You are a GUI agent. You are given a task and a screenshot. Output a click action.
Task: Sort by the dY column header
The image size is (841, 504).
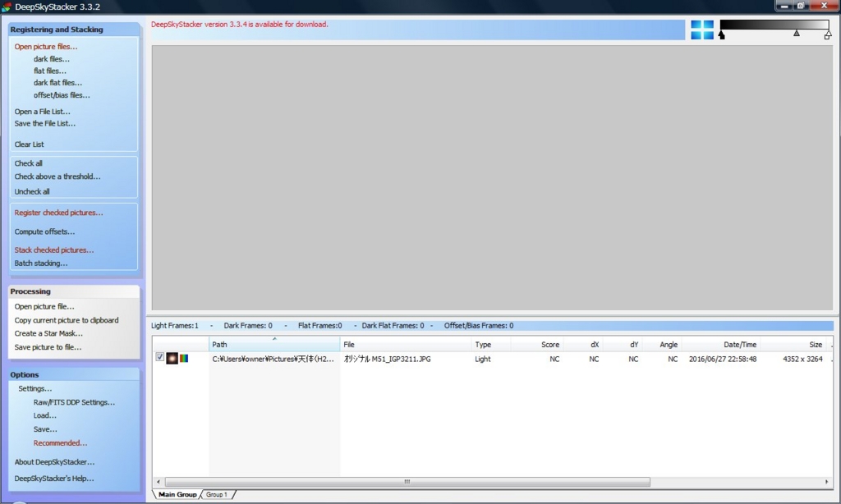[623, 344]
